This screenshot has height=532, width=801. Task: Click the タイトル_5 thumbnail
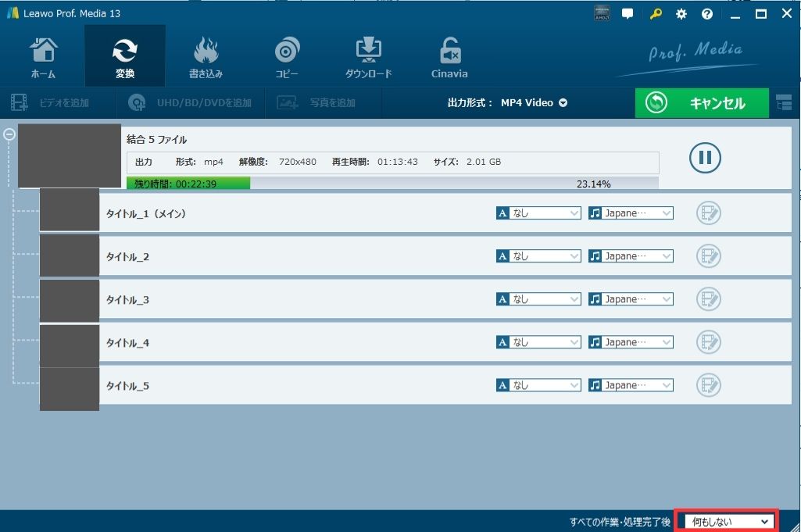click(70, 388)
